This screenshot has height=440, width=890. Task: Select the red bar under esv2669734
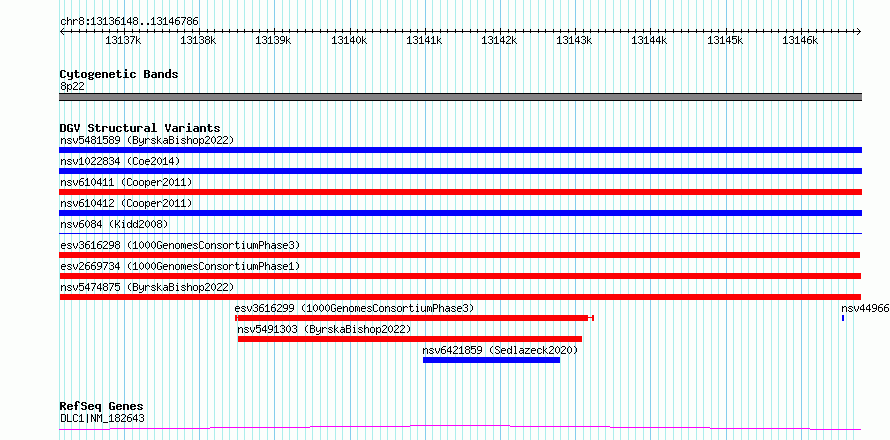click(460, 276)
